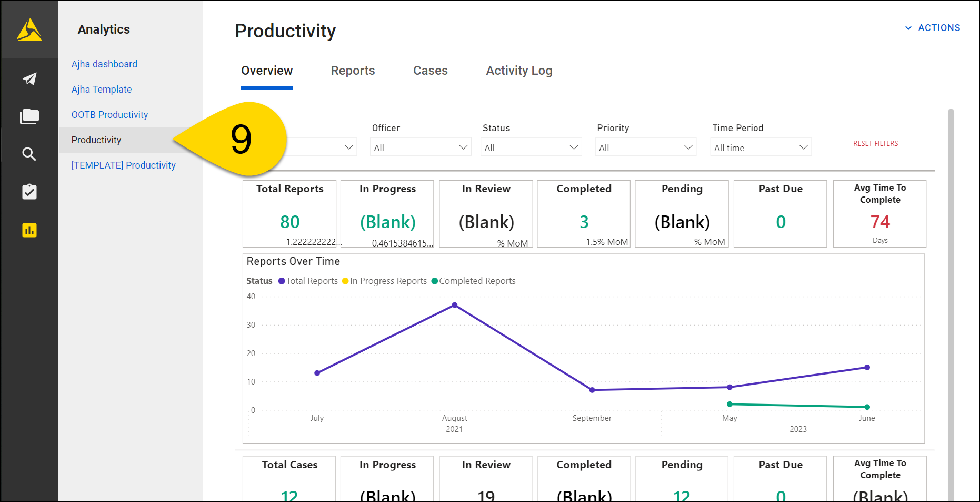Click the RESET FILTERS link
This screenshot has height=502, width=980.
(875, 143)
